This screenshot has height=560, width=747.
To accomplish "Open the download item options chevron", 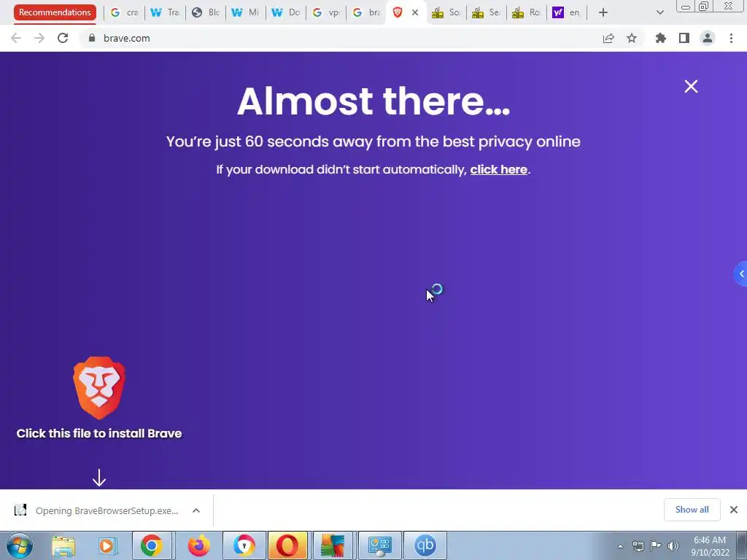I will pos(196,510).
